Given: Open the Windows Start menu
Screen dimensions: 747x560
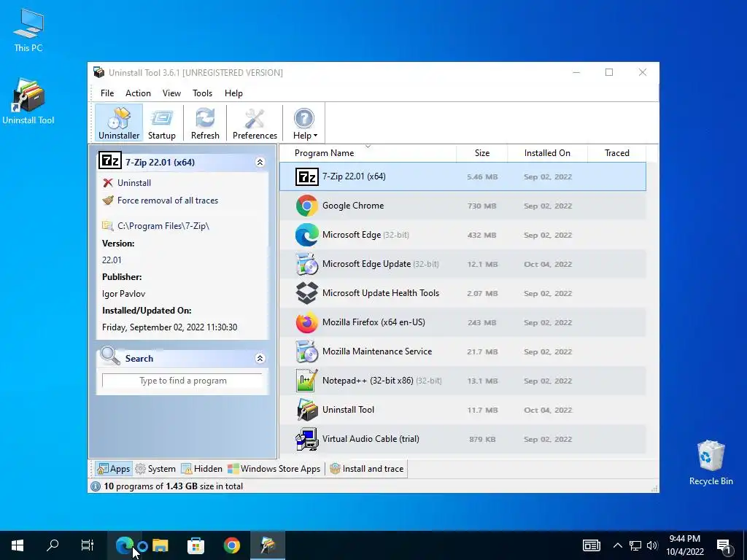Looking at the screenshot, I should pyautogui.click(x=18, y=545).
